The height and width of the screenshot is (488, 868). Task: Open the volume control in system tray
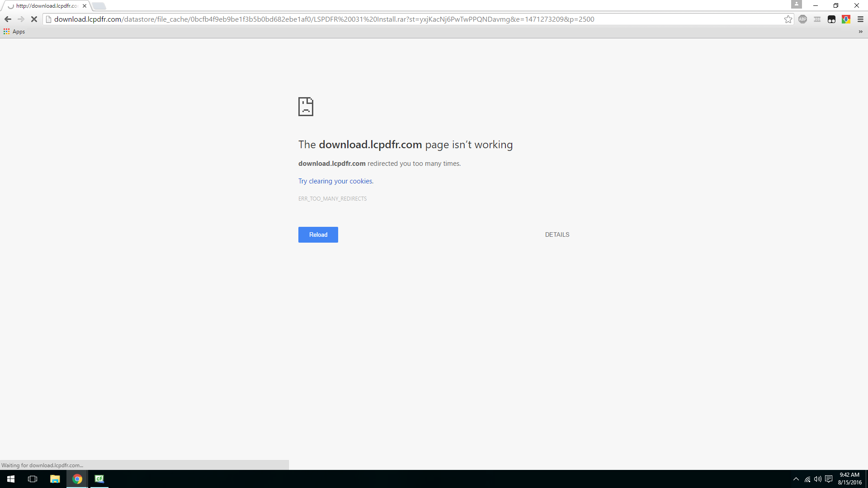pyautogui.click(x=818, y=479)
